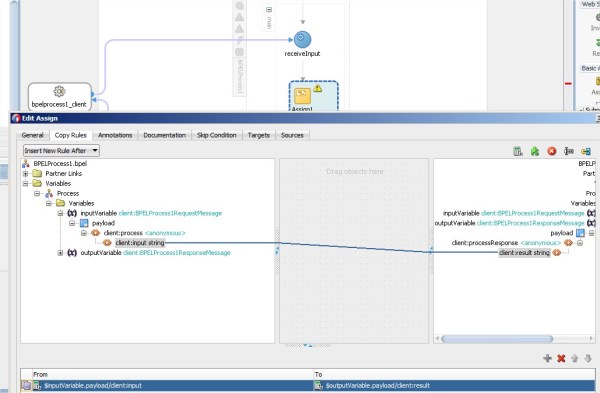The height and width of the screenshot is (393, 600).
Task: Open the Annotations tab
Action: (x=115, y=135)
